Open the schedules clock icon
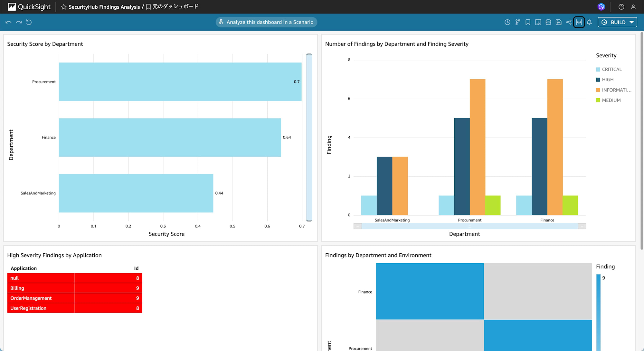Viewport: 644px width, 351px height. point(507,22)
